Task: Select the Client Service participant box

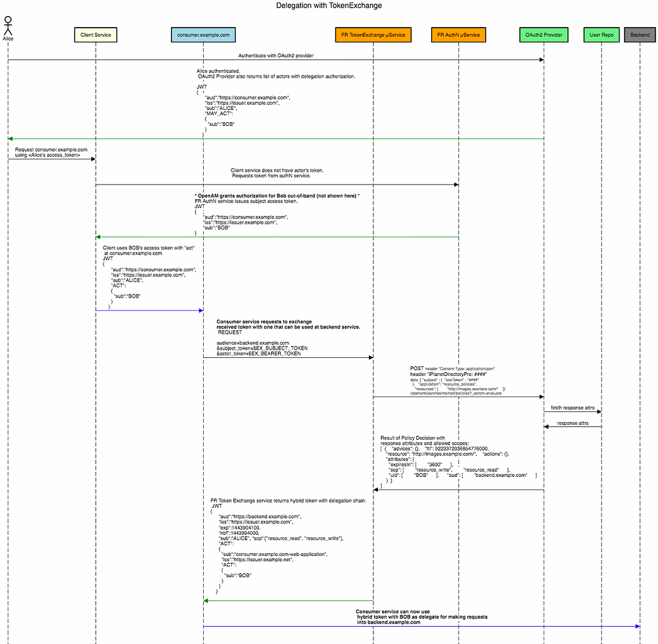Action: point(95,35)
